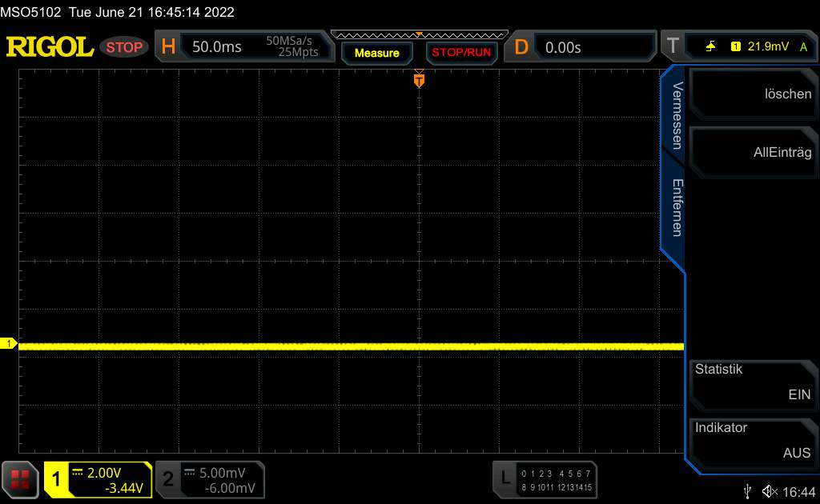This screenshot has width=820, height=504.
Task: Open the function navigation grid icon
Action: click(x=22, y=479)
